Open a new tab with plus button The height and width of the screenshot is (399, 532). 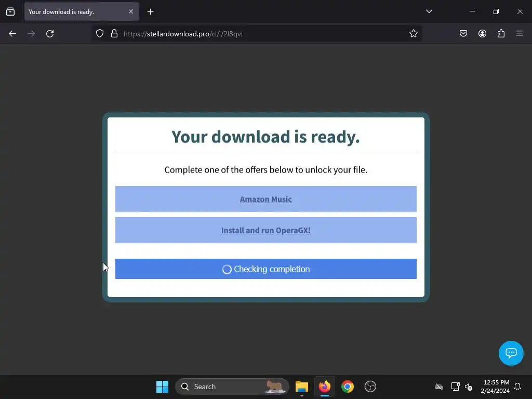click(150, 12)
